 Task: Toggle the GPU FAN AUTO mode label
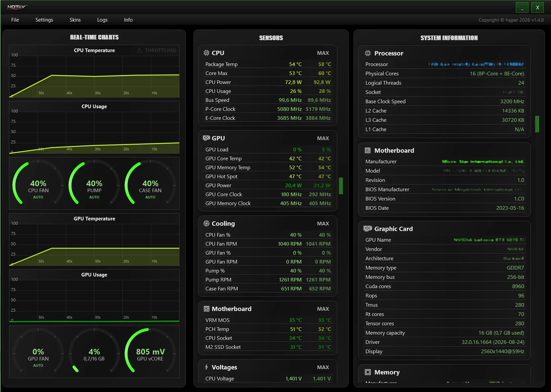point(38,365)
